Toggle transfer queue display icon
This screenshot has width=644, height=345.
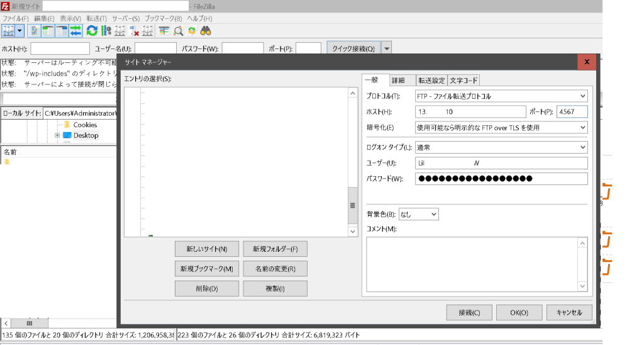pyautogui.click(x=75, y=31)
